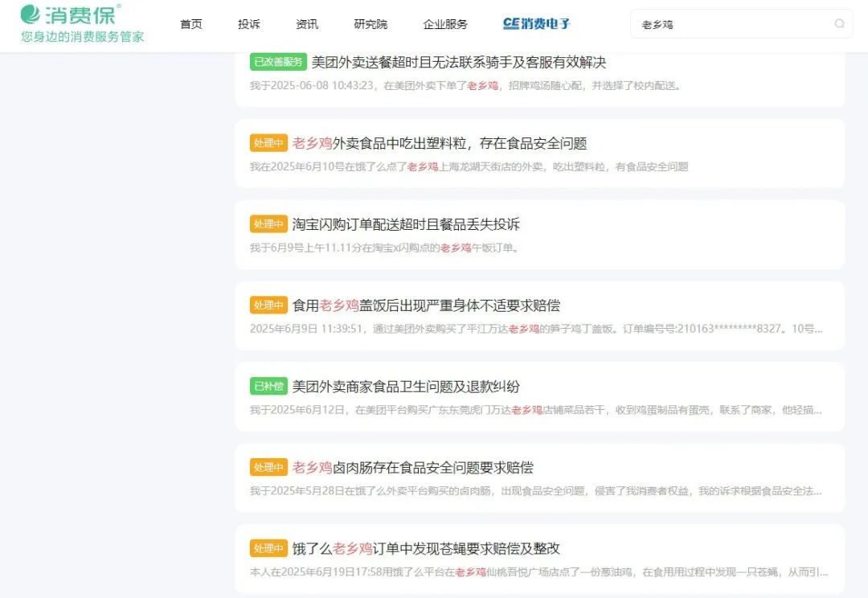868x598 pixels.
Task: Click the summary starting 本人在2025年6月19日17:58
Action: (538, 572)
